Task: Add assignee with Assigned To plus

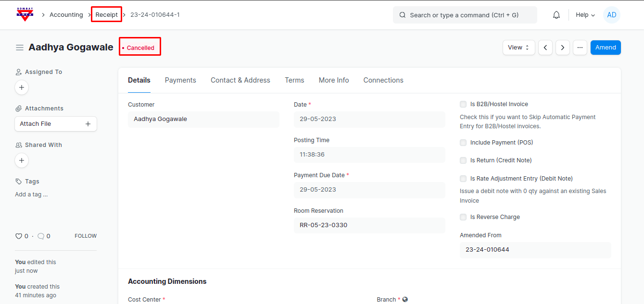Action: (x=22, y=87)
